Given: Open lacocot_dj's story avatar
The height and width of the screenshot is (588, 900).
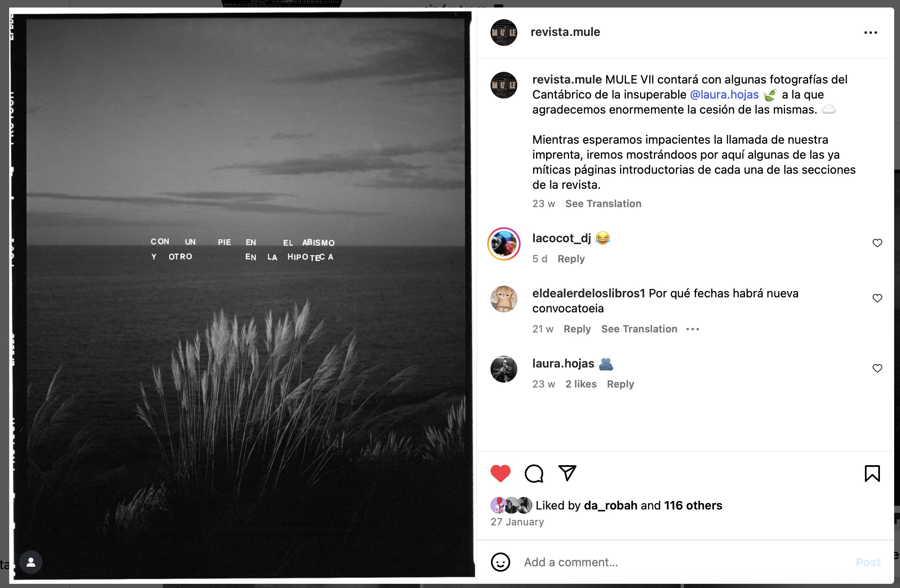Looking at the screenshot, I should coord(504,244).
